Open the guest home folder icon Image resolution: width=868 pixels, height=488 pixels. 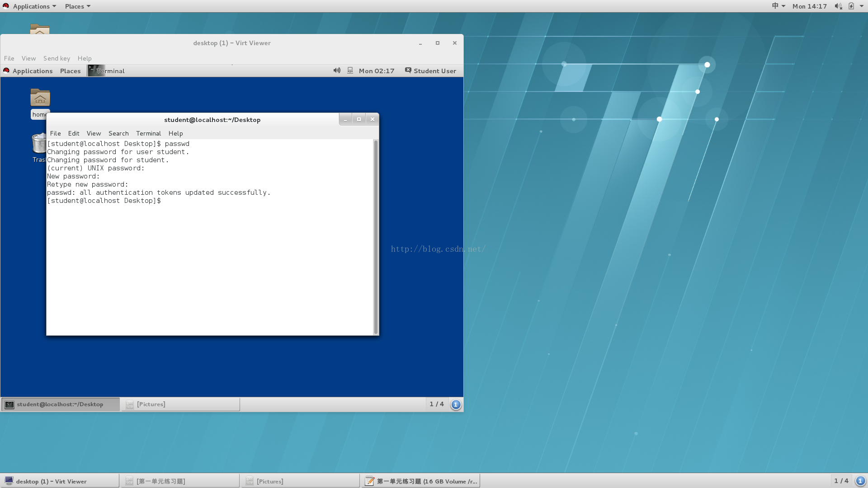coord(40,98)
